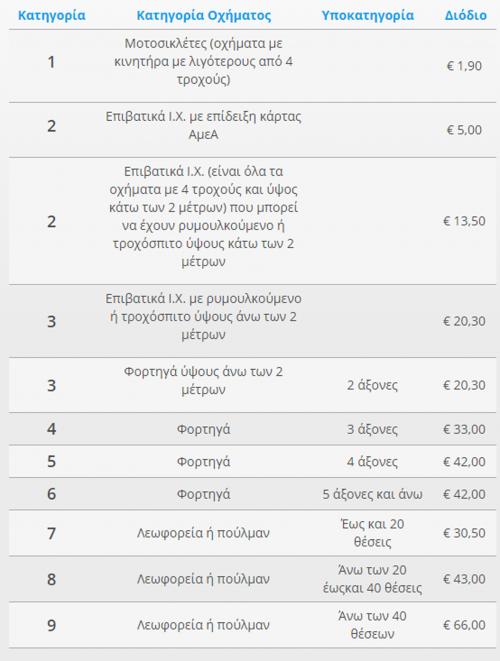The width and height of the screenshot is (500, 661).
Task: Select the trailer above 2 meters description
Action: pos(204,317)
